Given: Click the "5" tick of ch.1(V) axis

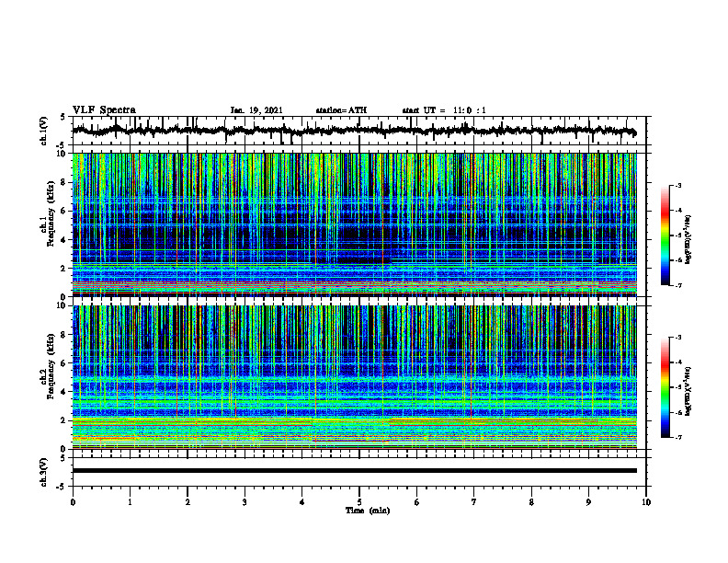Looking at the screenshot, I should 63,117.
